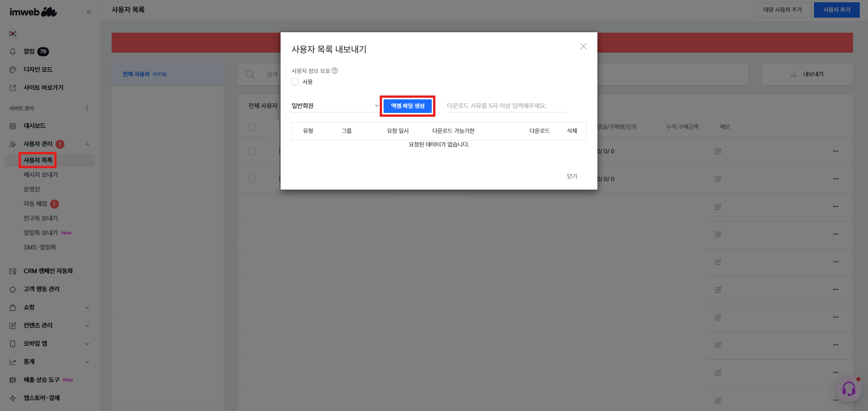This screenshot has height=411, width=868.
Task: Select 자동 메일 in sidebar
Action: tap(35, 204)
